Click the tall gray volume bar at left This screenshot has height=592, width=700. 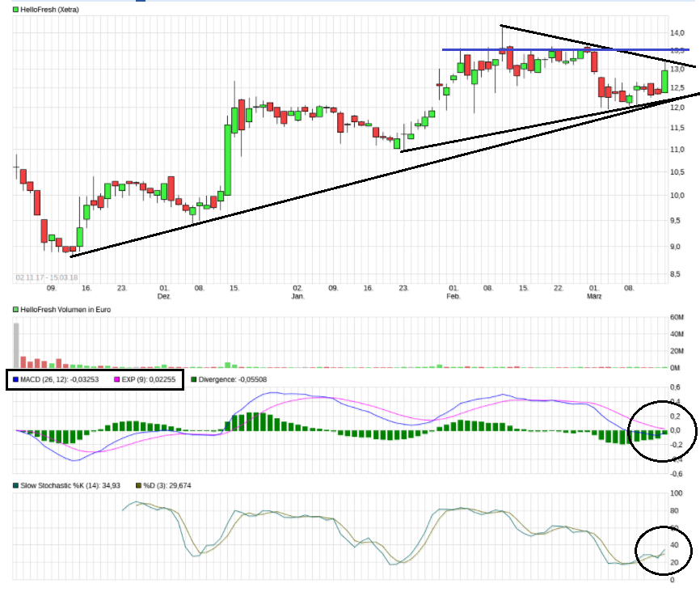click(15, 345)
